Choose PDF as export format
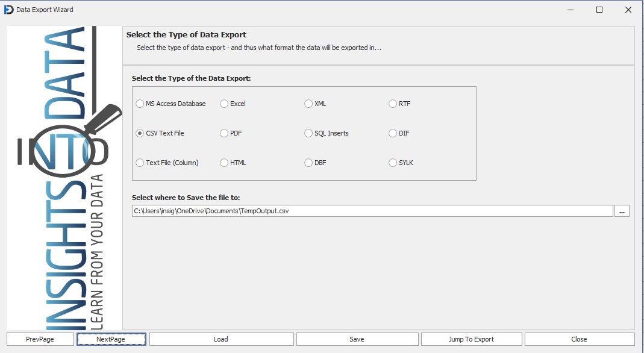 [x=225, y=133]
